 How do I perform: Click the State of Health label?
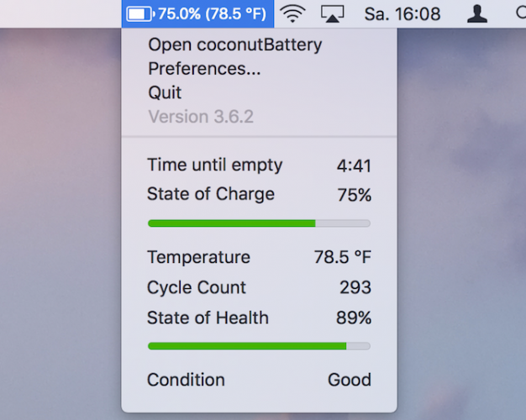click(x=208, y=318)
